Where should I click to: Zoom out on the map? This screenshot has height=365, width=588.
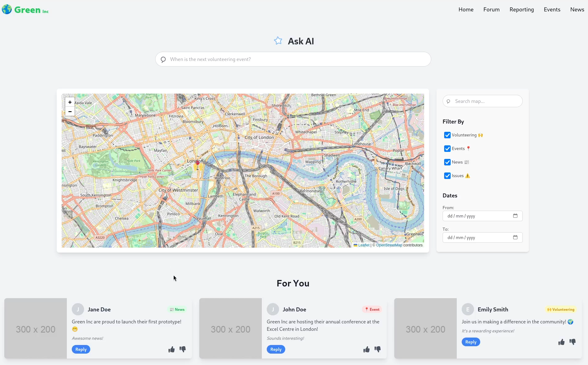(70, 112)
